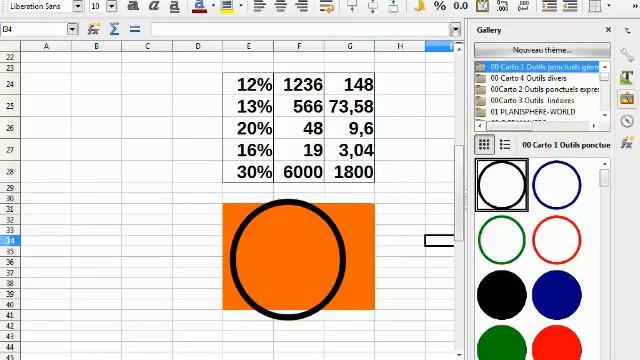Open the font size dropdown
640x360 pixels.
pyautogui.click(x=111, y=6)
